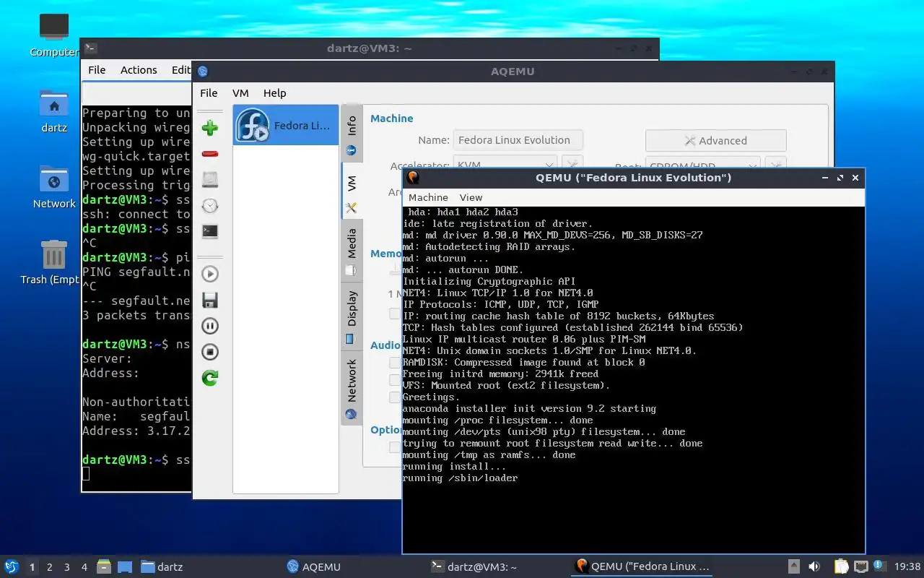Switch to the Info tab in AQEMU
924x578 pixels.
coord(352,134)
